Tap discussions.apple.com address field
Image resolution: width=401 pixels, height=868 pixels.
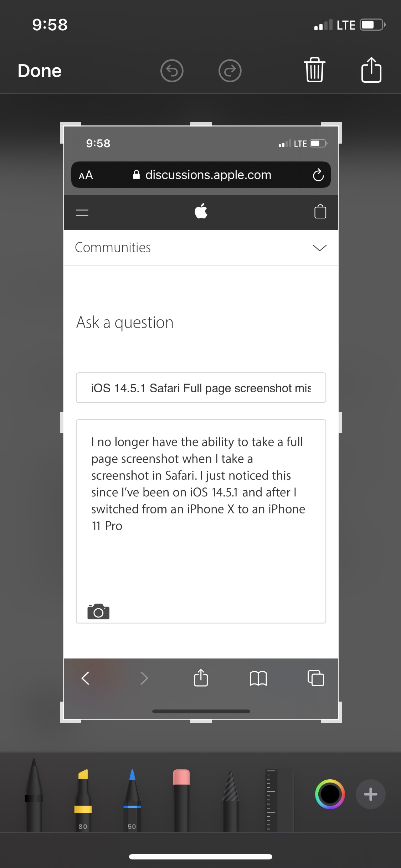pyautogui.click(x=202, y=175)
